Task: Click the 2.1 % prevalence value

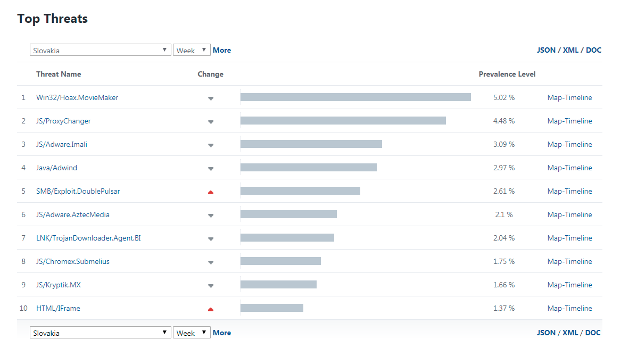Action: 504,214
